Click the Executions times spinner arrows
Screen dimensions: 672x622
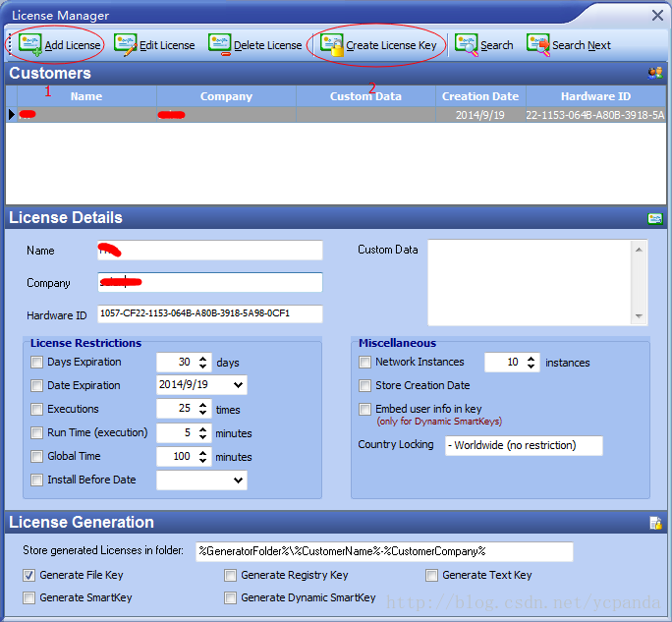(x=203, y=409)
